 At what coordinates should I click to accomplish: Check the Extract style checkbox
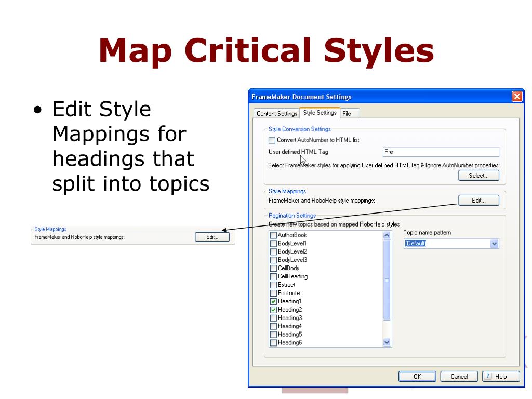click(273, 285)
